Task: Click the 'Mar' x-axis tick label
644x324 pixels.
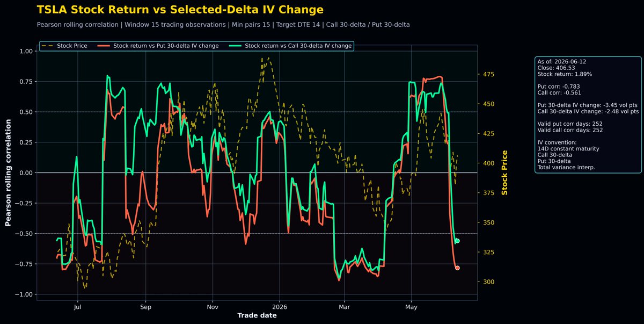Action: [x=344, y=307]
